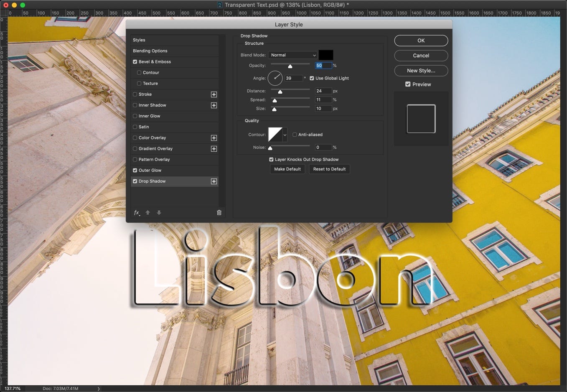Open the Contour picker dropdown arrow
The width and height of the screenshot is (567, 392).
(x=285, y=135)
